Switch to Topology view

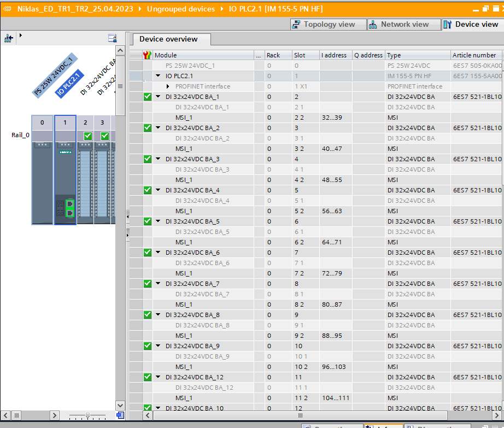[328, 25]
